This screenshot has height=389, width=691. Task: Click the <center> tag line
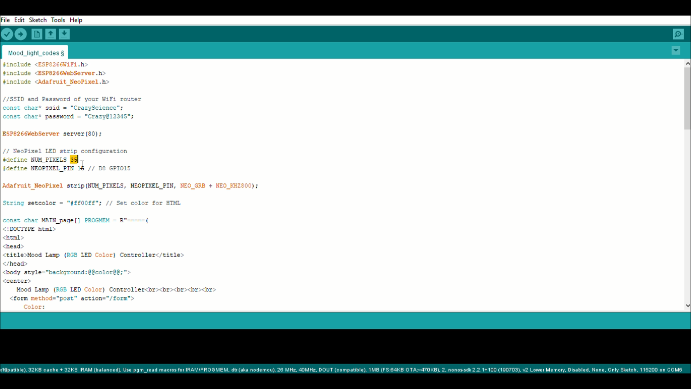[x=17, y=281]
